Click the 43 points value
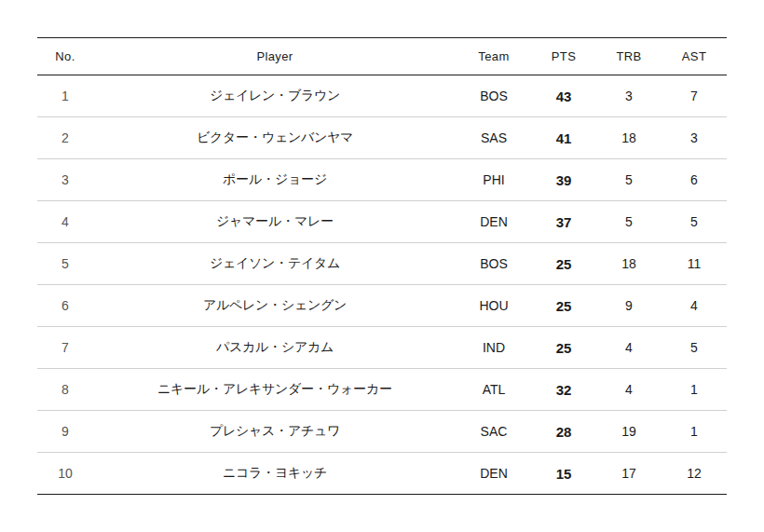 [x=564, y=97]
